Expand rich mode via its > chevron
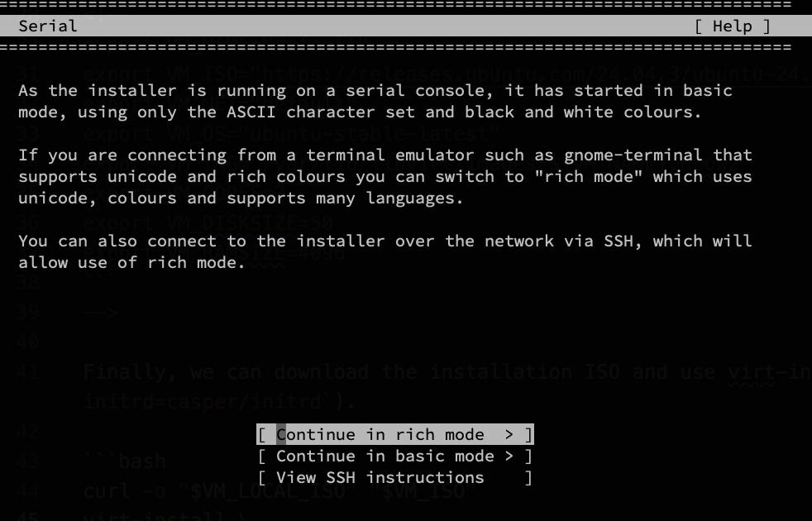812x521 pixels. [509, 434]
